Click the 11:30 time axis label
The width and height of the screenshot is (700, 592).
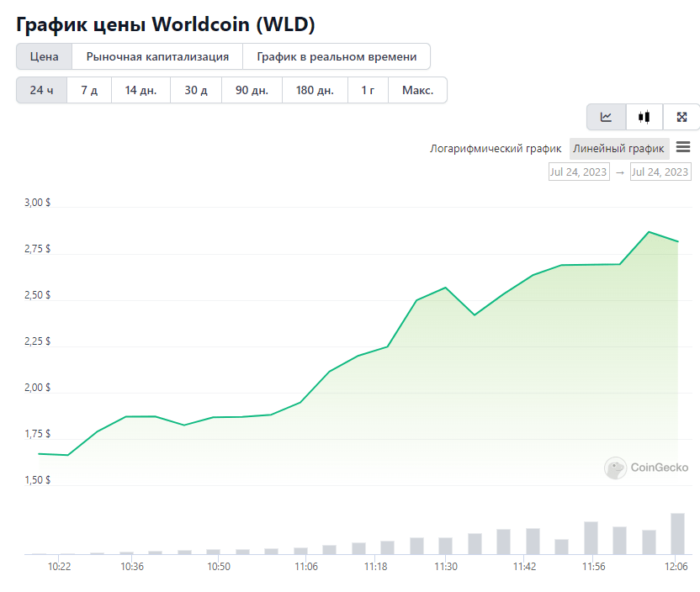(x=446, y=567)
